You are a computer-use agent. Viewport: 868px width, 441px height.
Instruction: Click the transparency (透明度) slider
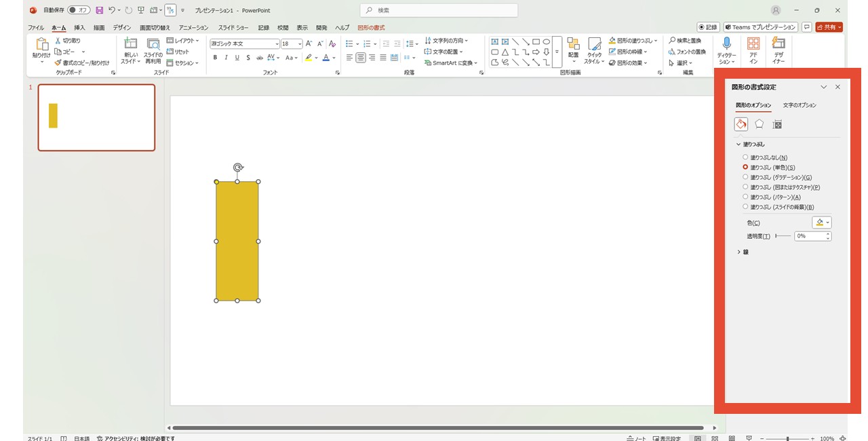(783, 236)
